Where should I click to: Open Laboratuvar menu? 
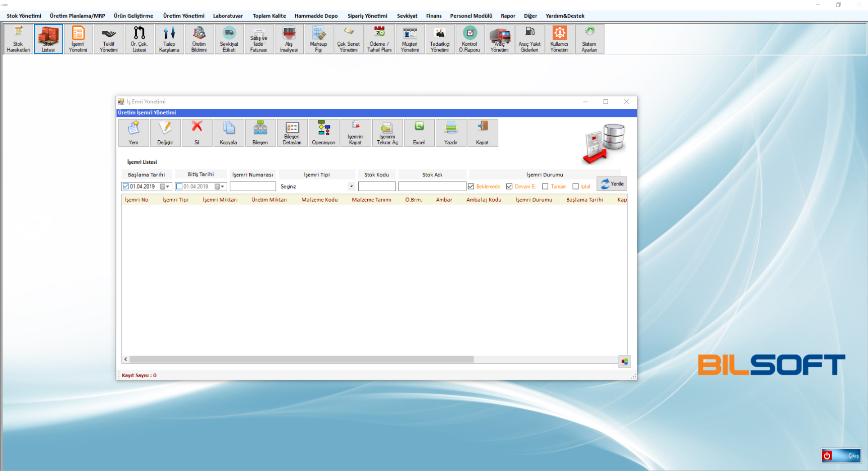[228, 16]
